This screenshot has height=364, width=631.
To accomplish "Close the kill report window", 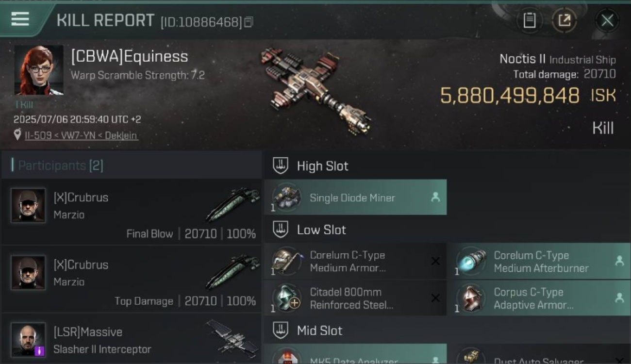I will pos(607,20).
